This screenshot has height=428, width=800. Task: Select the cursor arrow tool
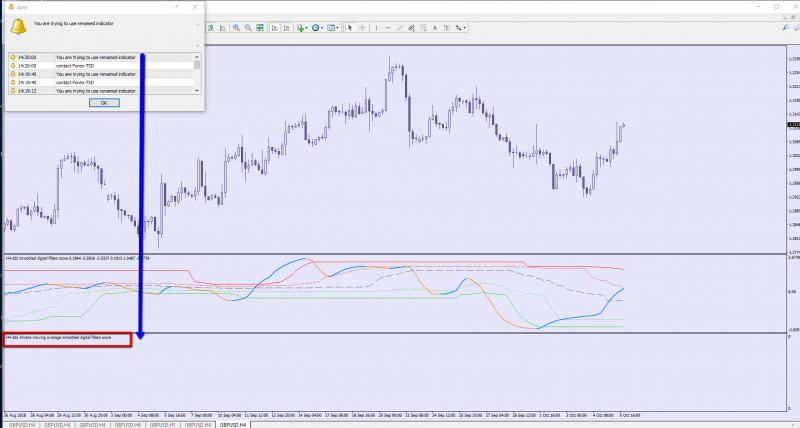349,28
